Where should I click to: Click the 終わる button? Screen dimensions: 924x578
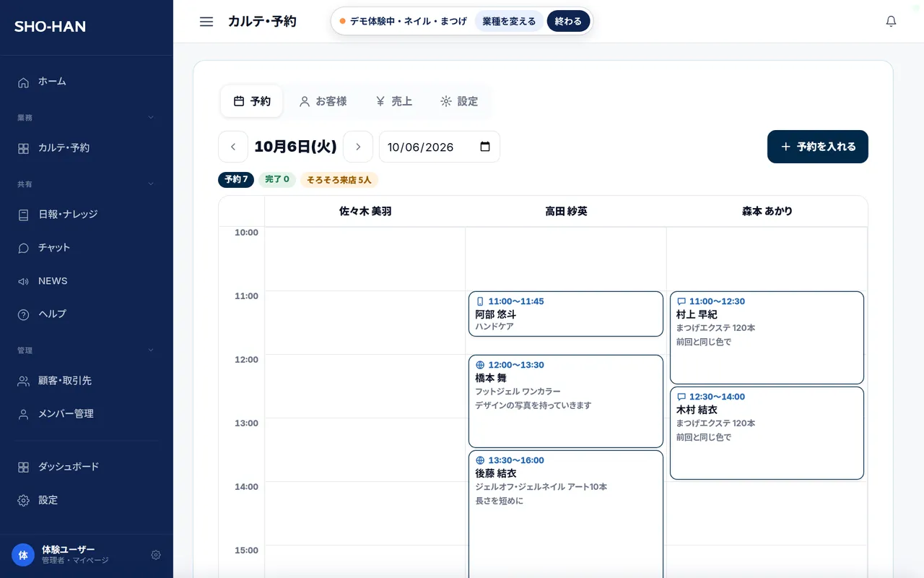click(568, 21)
